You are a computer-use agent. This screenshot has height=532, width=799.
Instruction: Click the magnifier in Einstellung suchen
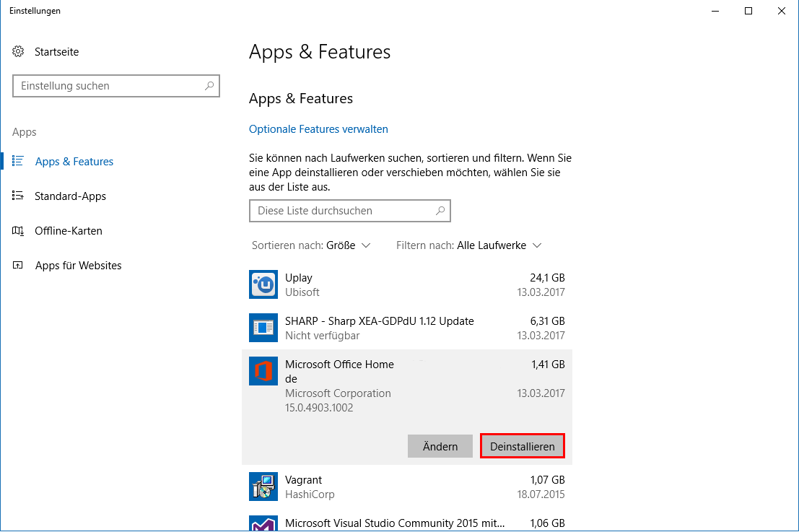(x=209, y=86)
